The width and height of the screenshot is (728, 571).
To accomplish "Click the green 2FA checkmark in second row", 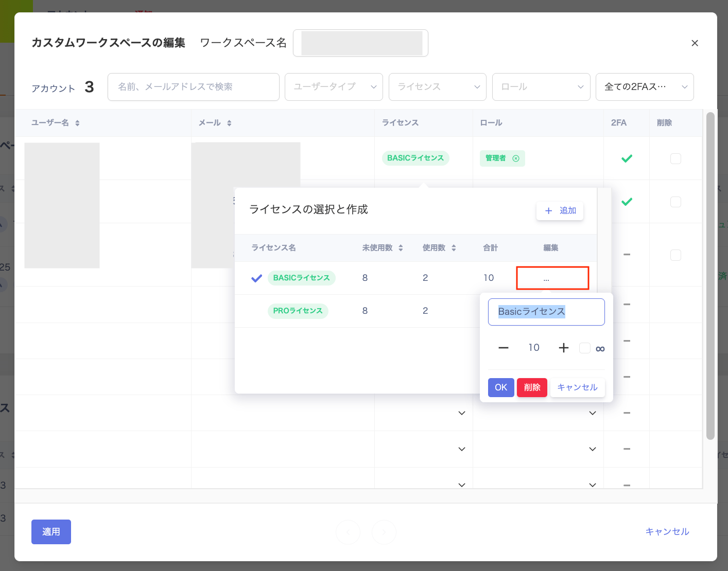I will [x=627, y=202].
